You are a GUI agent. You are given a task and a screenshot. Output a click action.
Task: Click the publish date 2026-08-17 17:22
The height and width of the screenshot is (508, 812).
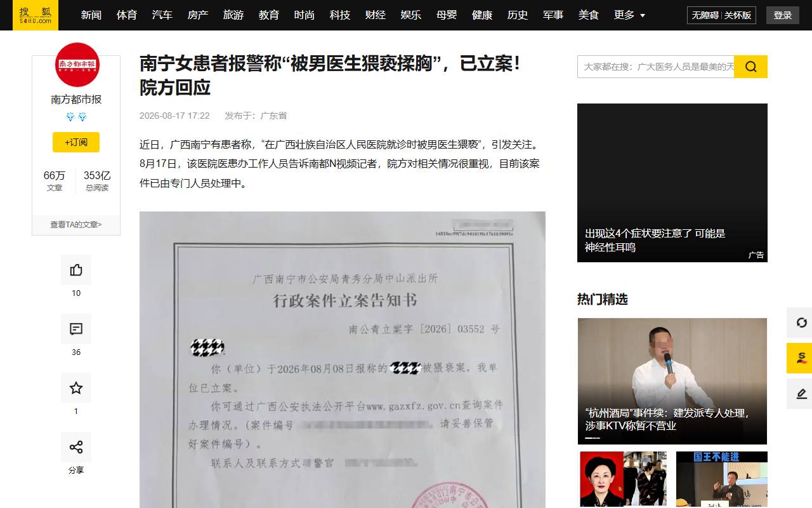(x=174, y=116)
